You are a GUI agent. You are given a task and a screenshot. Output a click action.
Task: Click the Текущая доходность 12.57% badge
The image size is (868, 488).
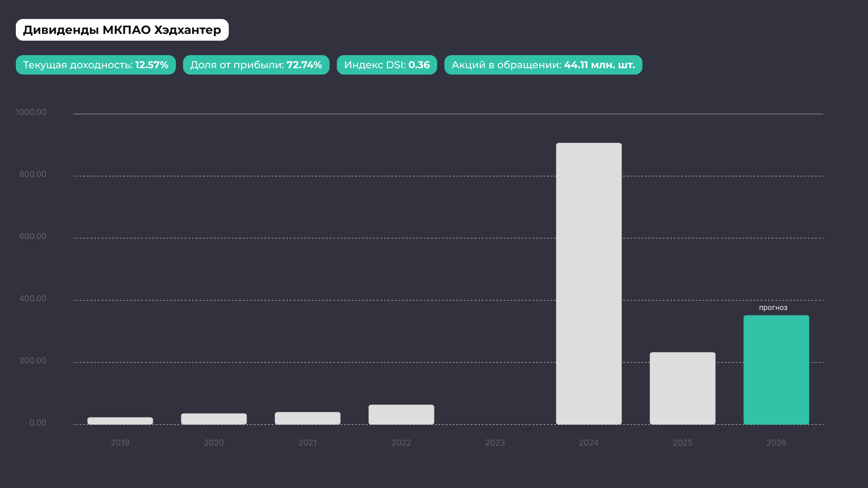click(x=95, y=65)
